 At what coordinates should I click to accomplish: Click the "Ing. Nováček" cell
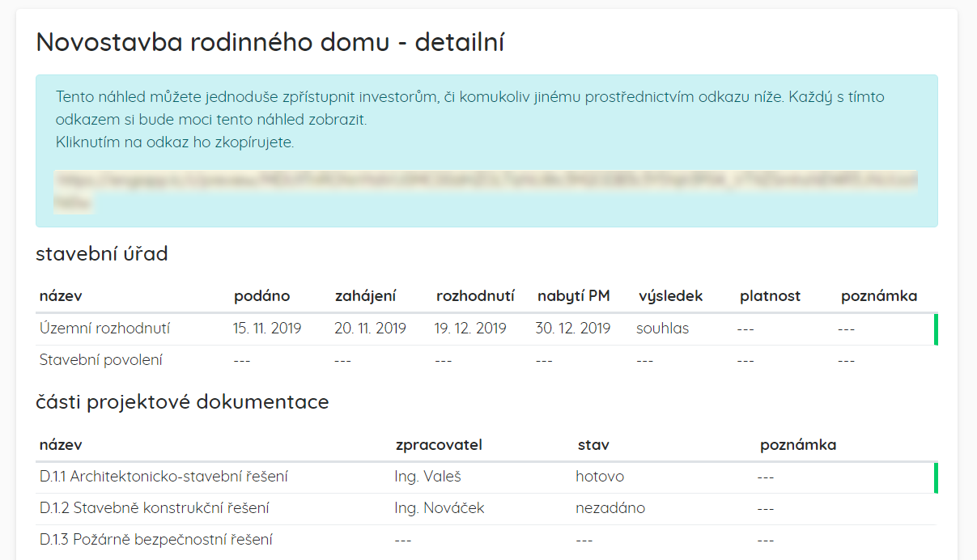tap(440, 508)
